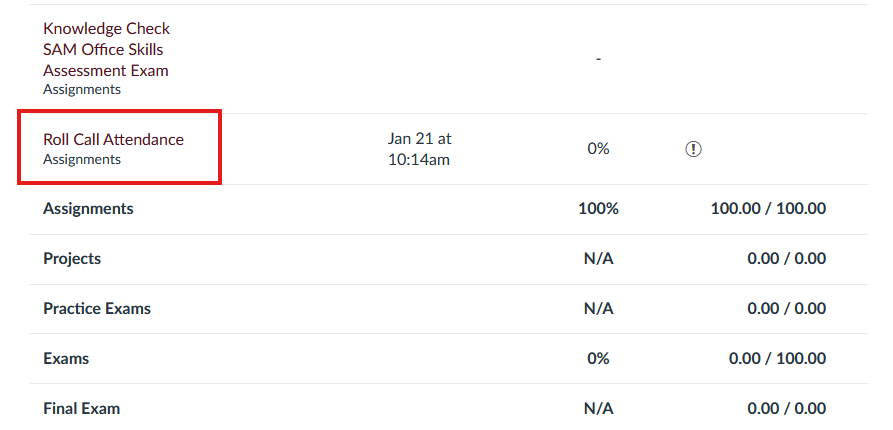Click the Assignments label under Knowledge Check exam
893x430 pixels.
82,89
